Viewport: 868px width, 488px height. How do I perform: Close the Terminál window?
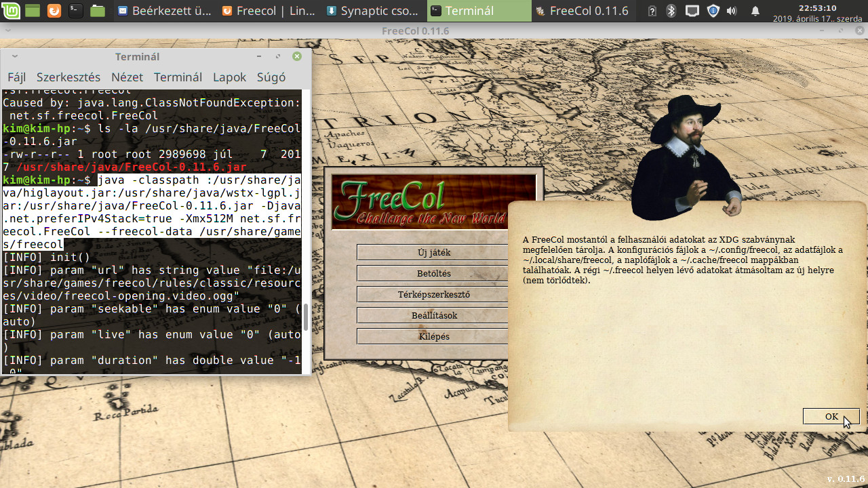point(297,57)
